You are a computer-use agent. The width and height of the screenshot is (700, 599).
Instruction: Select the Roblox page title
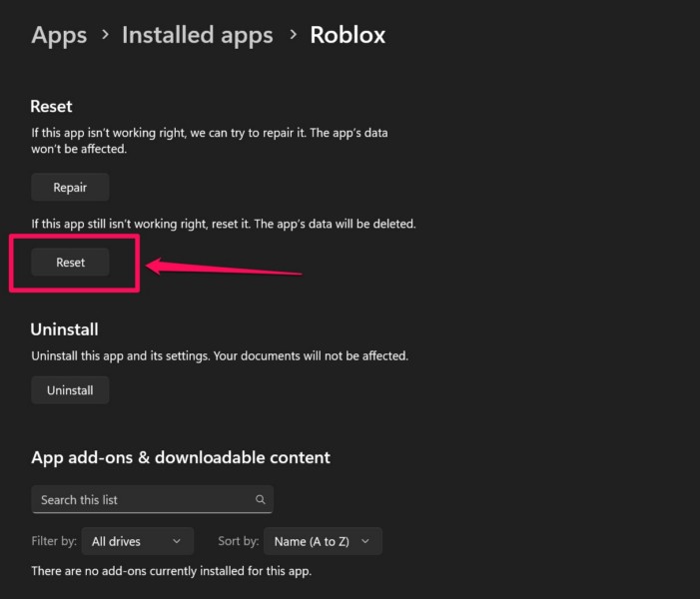point(348,35)
